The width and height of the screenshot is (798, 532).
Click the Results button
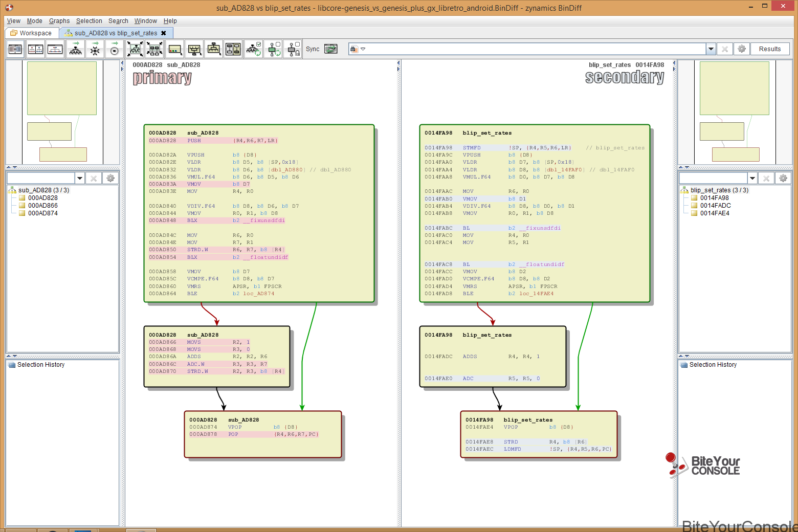(770, 49)
